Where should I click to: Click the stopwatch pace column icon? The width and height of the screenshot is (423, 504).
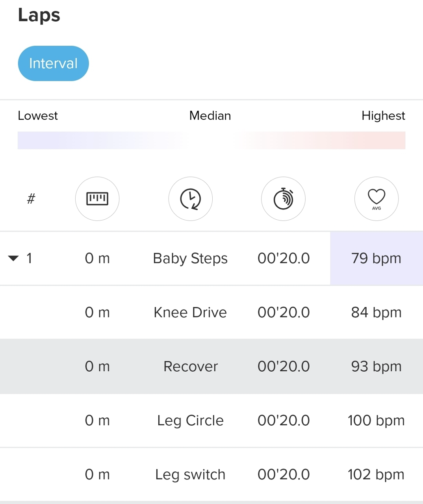click(283, 199)
